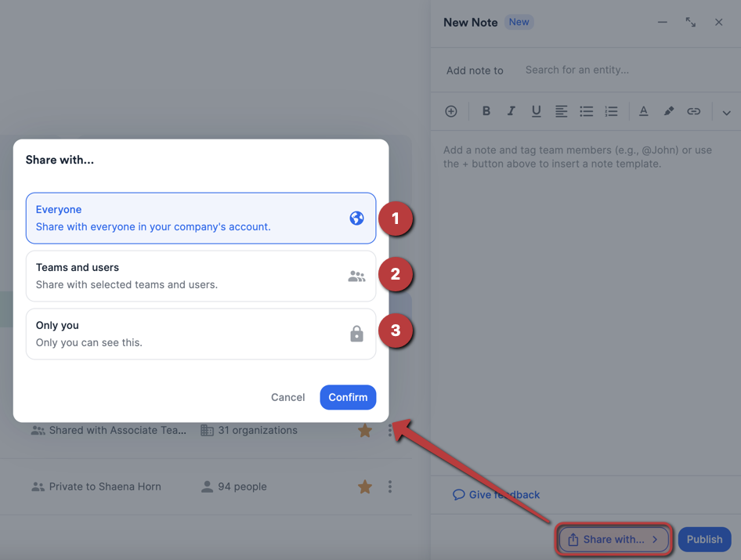This screenshot has width=741, height=560.
Task: Expand more formatting options with the chevron
Action: coord(726,112)
